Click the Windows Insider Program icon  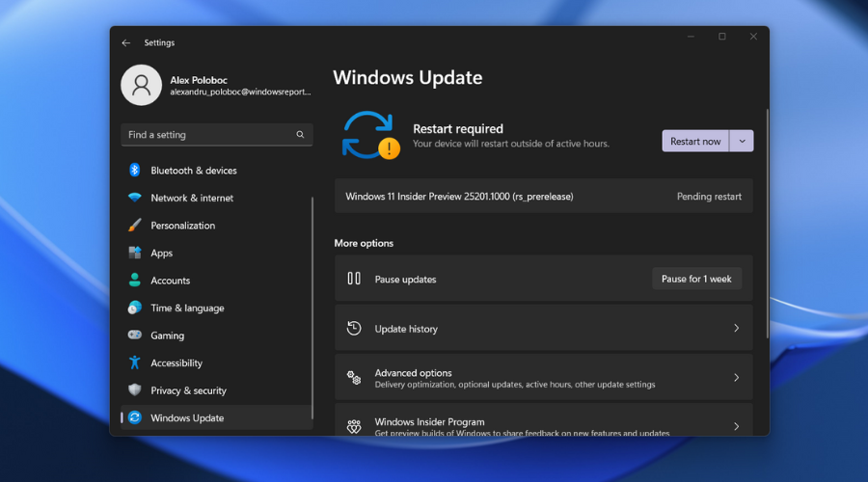coord(354,426)
